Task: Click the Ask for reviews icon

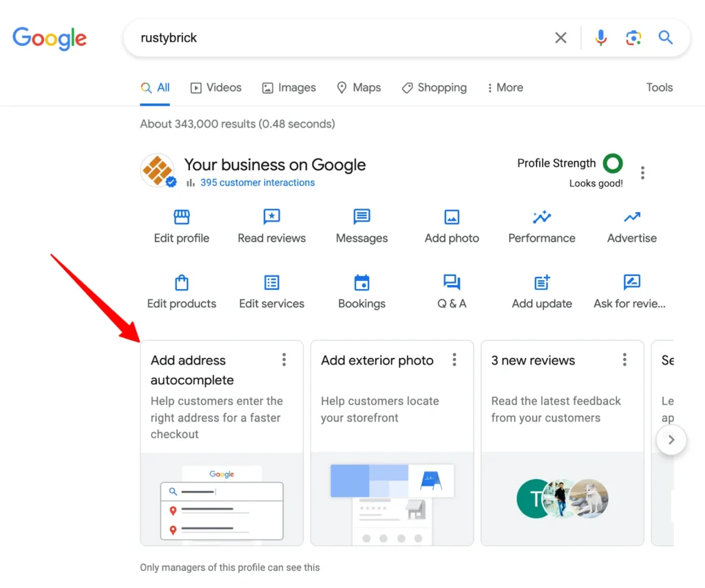Action: point(631,282)
